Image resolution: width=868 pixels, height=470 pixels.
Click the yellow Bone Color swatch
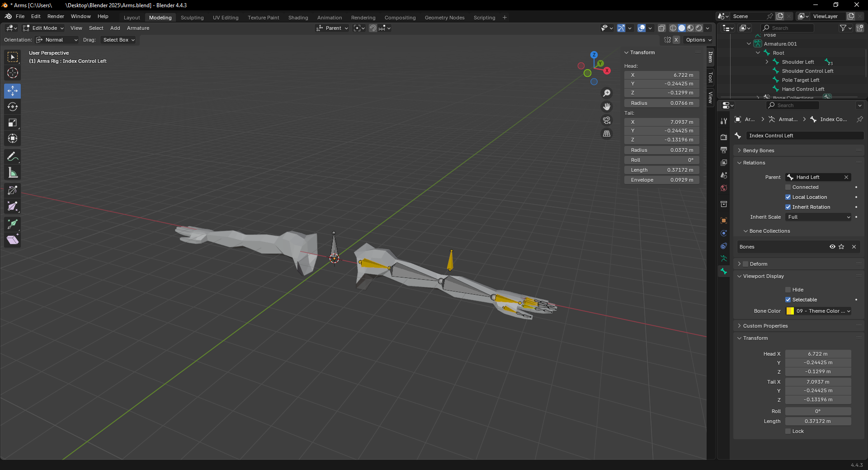(x=790, y=311)
